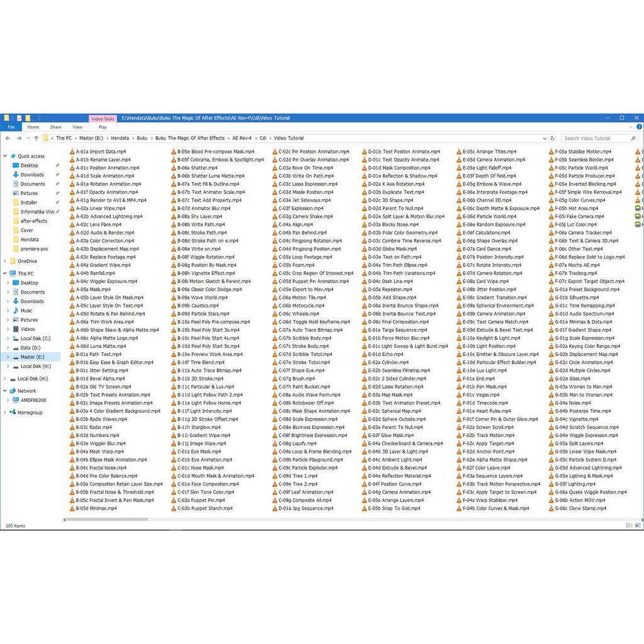Expand the OneDrive tree node
Screen dimensions: 644x644
5,261
